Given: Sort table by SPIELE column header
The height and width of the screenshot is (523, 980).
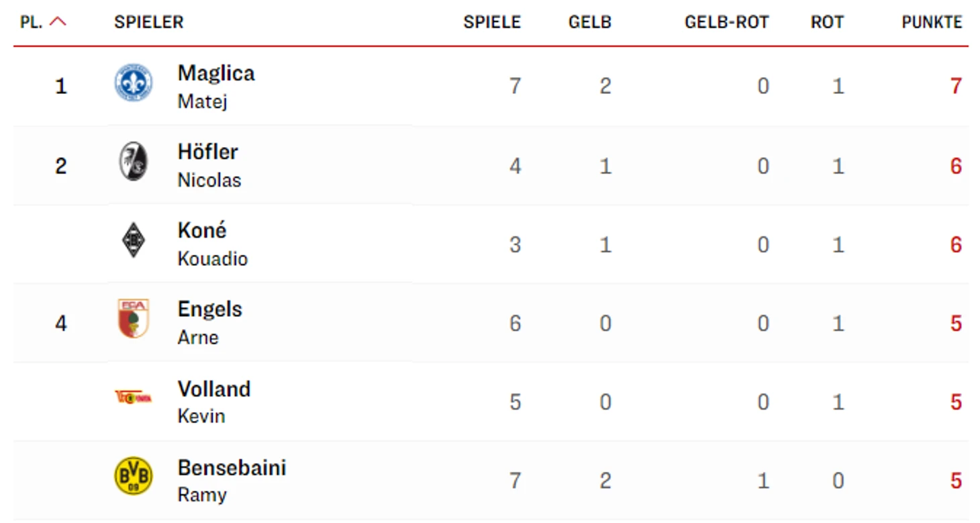Looking at the screenshot, I should tap(491, 22).
